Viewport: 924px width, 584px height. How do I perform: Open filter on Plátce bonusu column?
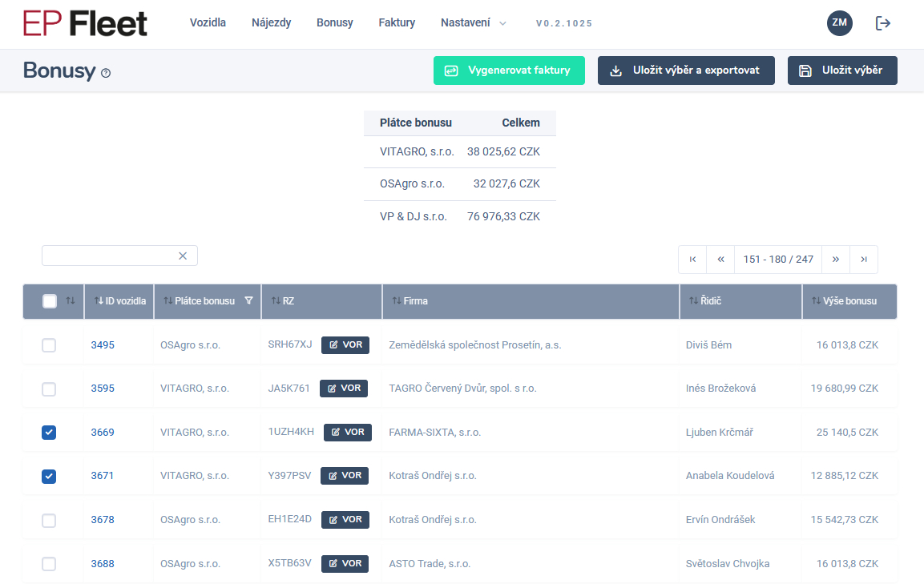248,301
